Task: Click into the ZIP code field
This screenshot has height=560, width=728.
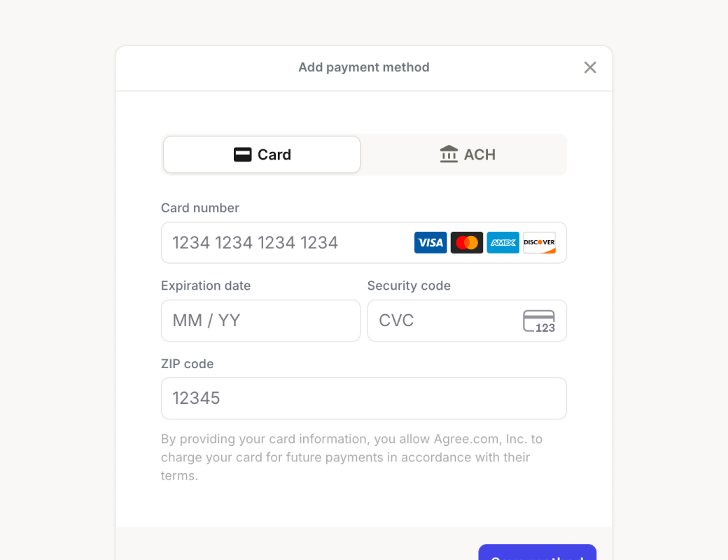Action: click(x=363, y=398)
